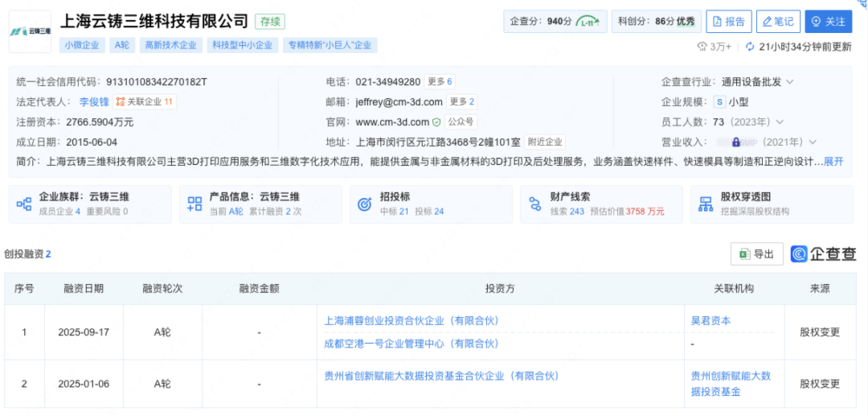Click the 企查查 logo icon

tap(799, 254)
